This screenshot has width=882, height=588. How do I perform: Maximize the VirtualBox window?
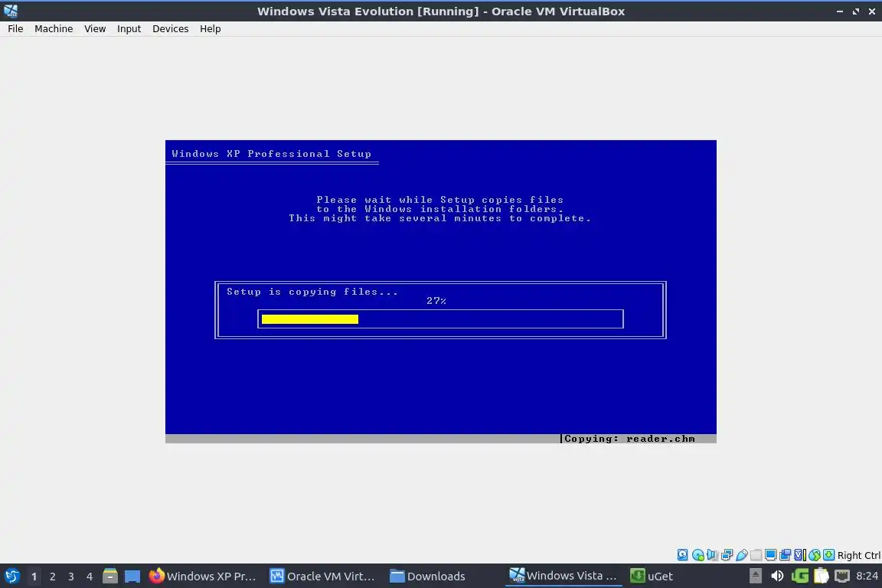pos(855,11)
